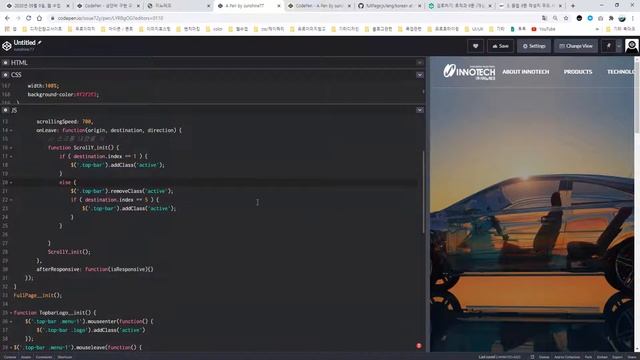Open PRODUCTS menu in preview

[578, 72]
